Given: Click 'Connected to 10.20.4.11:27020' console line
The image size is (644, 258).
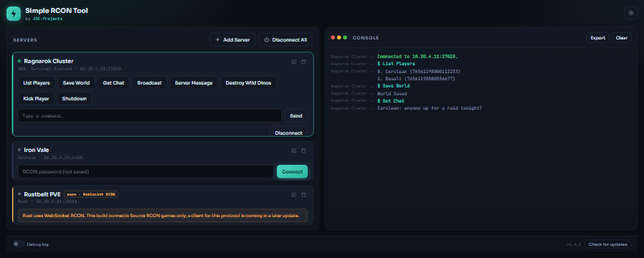Looking at the screenshot, I should click(417, 57).
